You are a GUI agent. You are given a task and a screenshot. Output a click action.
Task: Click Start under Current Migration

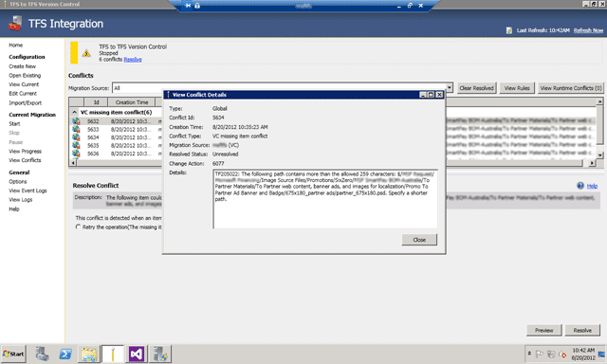pos(14,124)
